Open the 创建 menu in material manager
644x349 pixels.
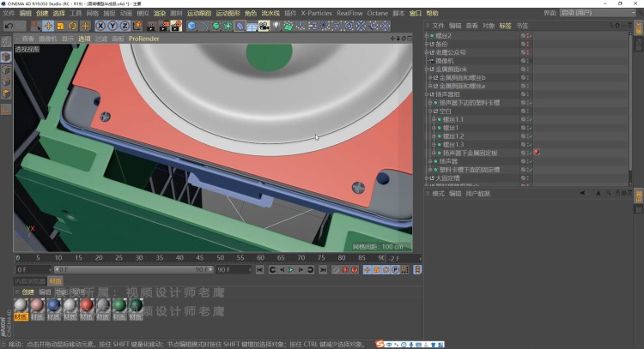(x=27, y=292)
